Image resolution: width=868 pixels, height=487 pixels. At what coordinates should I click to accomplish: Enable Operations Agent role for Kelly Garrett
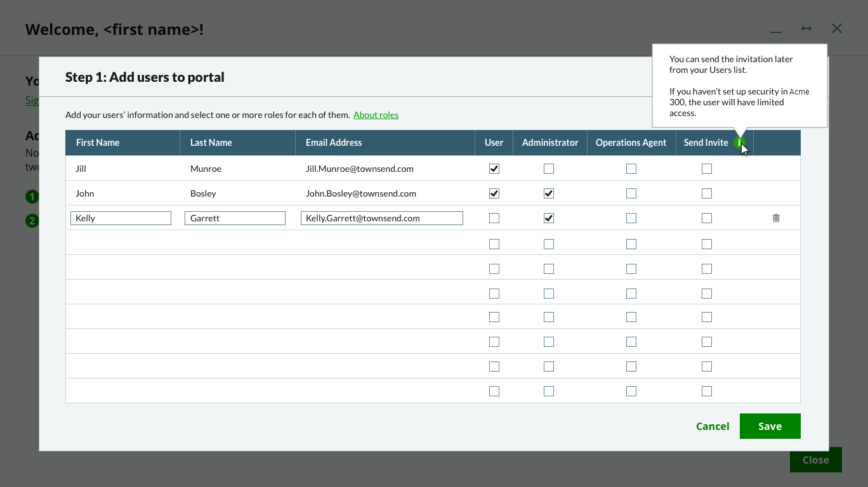point(631,218)
